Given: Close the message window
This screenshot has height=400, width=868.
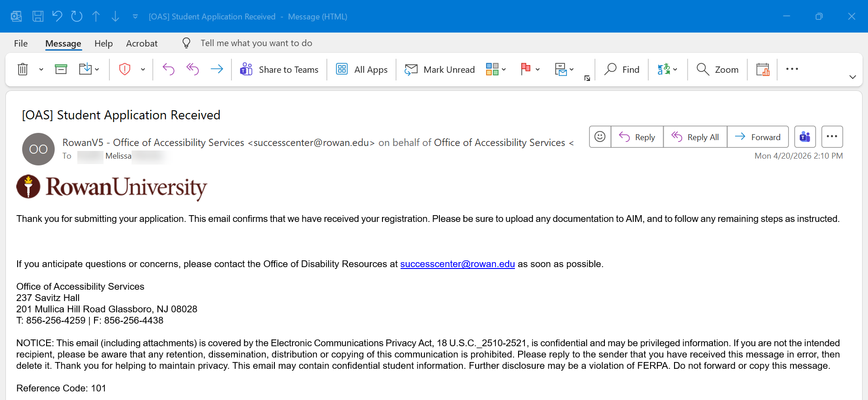Looking at the screenshot, I should [x=852, y=16].
